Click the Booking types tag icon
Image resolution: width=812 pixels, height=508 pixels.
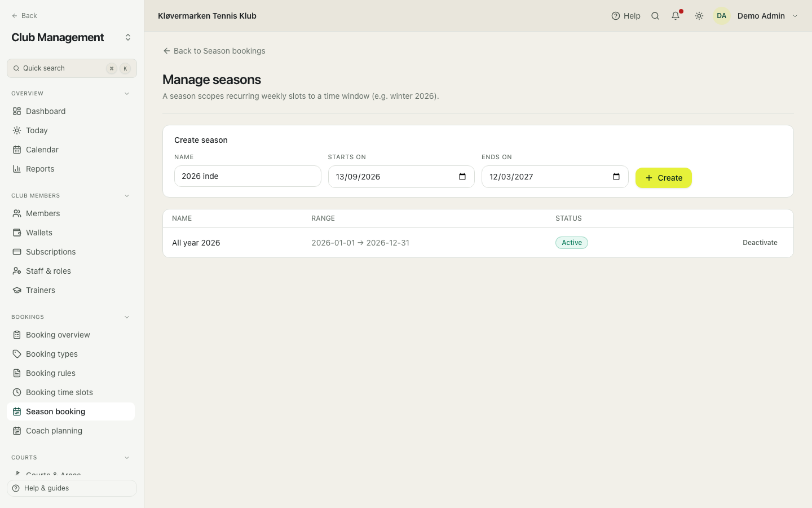[17, 354]
